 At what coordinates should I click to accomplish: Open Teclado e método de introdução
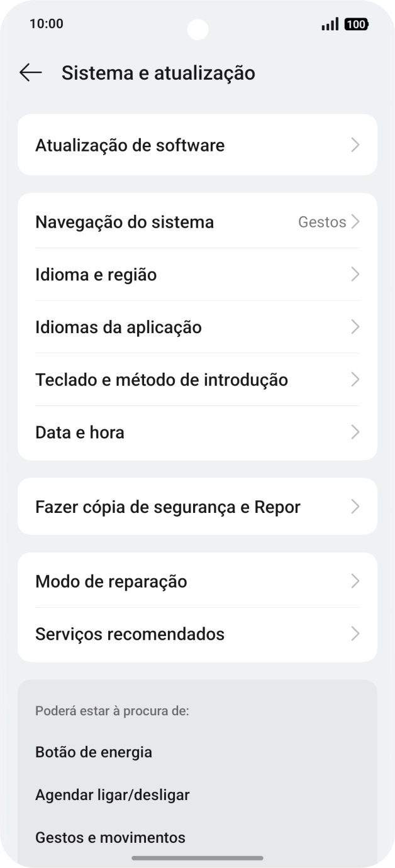tap(161, 380)
